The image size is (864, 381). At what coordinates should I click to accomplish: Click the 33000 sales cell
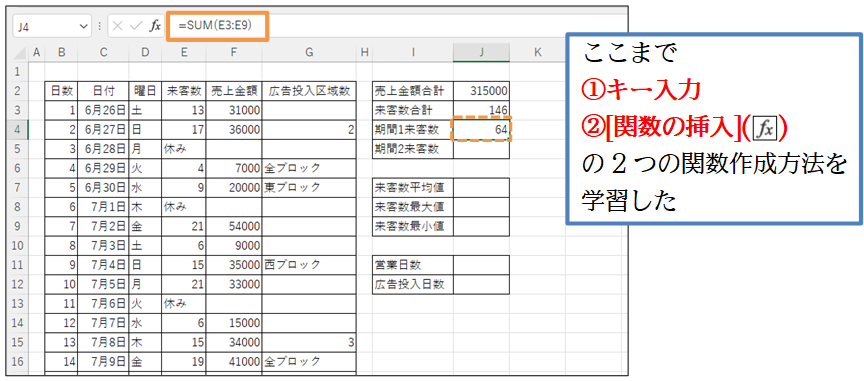click(x=234, y=284)
